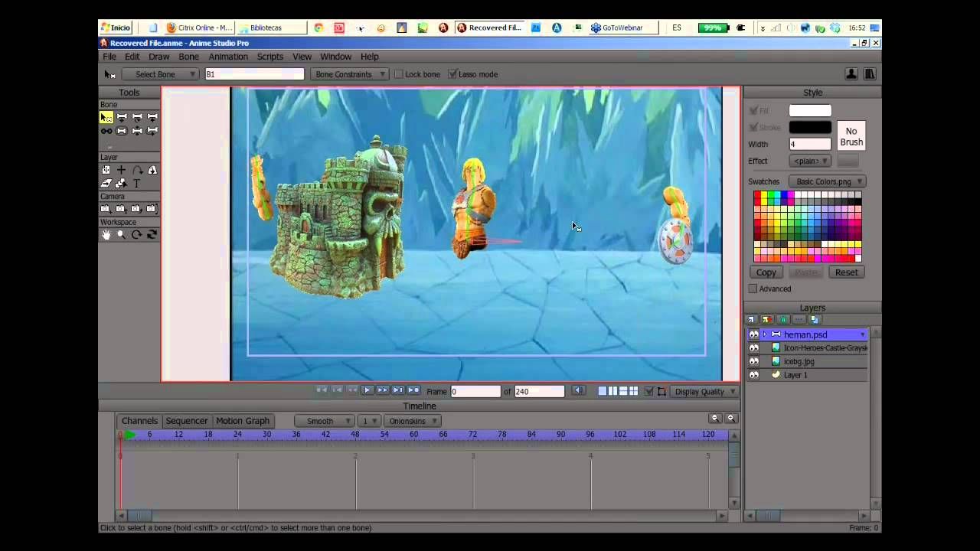Select the Roll Camera tool

pos(137,209)
